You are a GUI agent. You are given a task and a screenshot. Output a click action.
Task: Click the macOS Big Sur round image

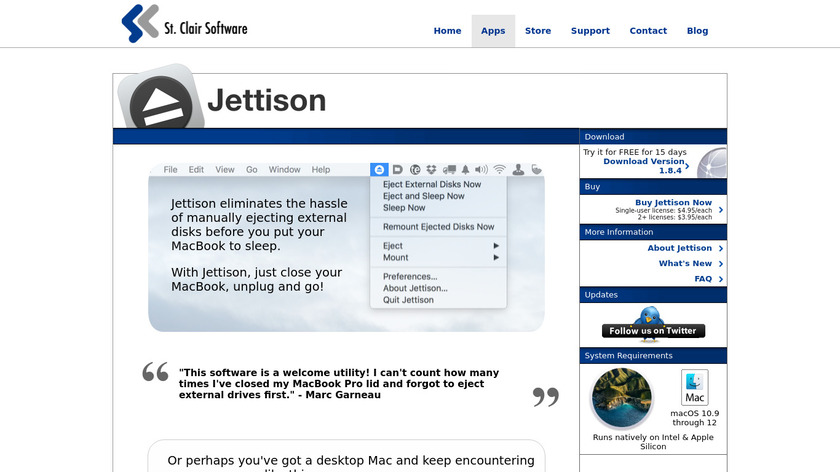[621, 398]
